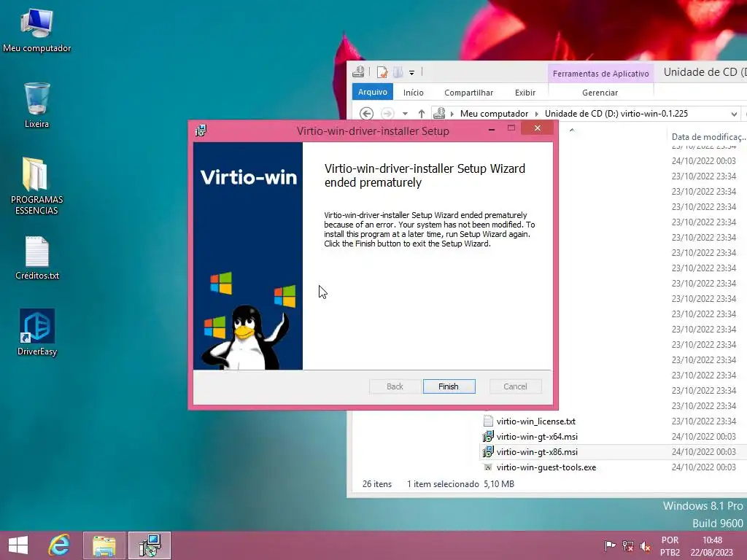Image resolution: width=747 pixels, height=560 pixels.
Task: Click the drive icon in Explorer title bar
Action: pos(358,72)
